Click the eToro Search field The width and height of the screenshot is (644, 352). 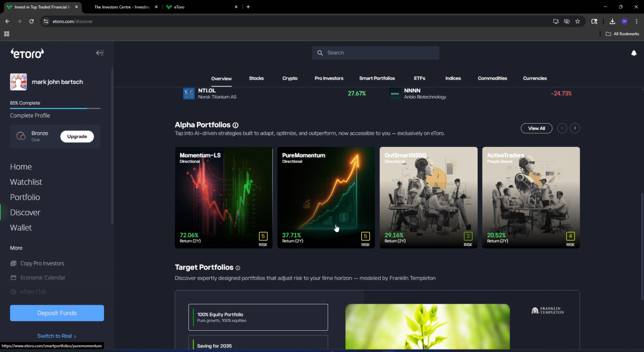375,53
